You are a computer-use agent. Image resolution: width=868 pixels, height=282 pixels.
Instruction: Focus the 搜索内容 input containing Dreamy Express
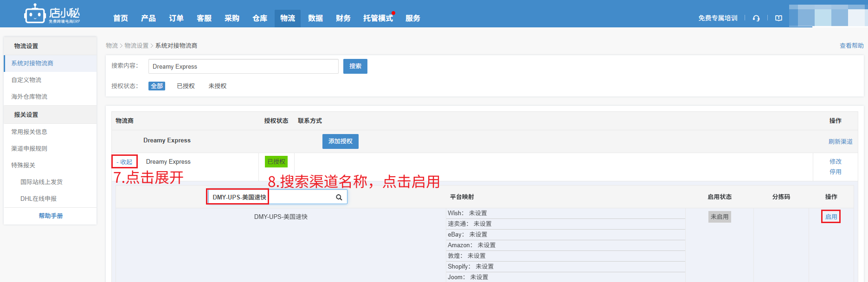point(244,66)
